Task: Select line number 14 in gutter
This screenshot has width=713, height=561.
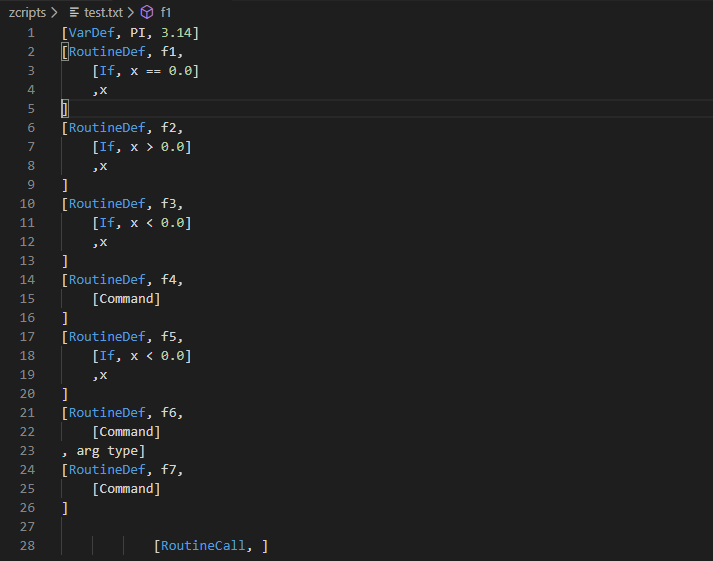Action: (x=27, y=280)
